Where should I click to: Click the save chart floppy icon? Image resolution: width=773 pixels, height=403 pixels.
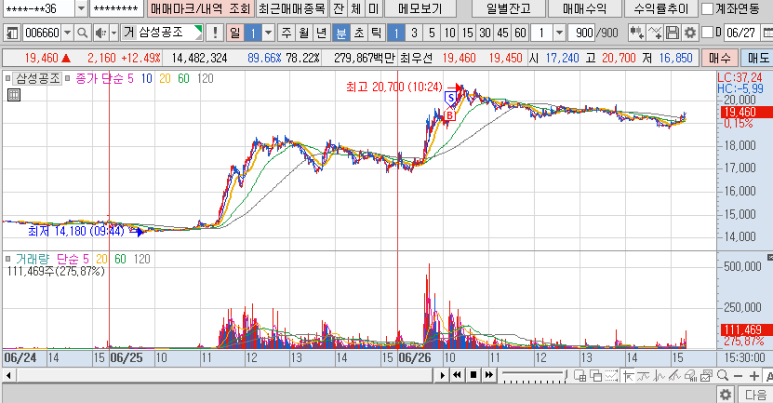(672, 33)
